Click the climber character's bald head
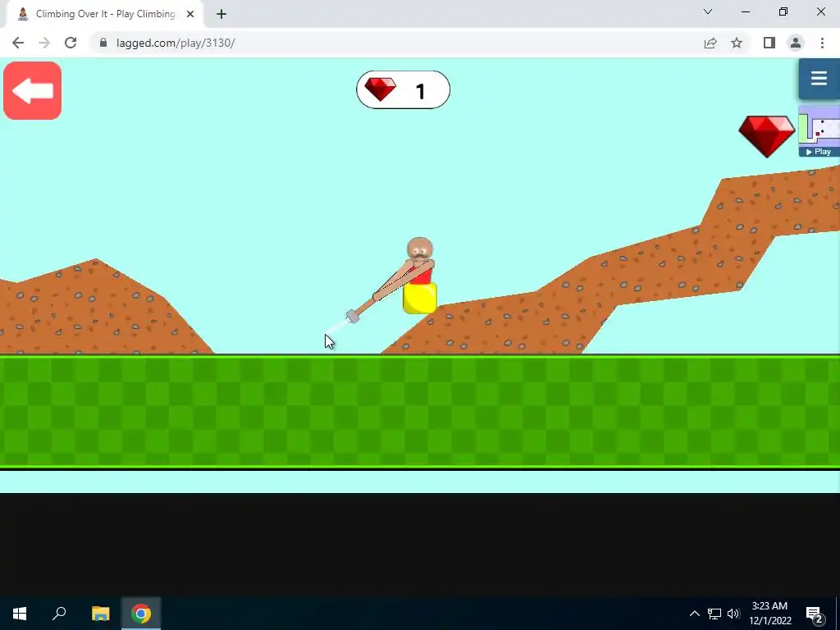 (419, 249)
